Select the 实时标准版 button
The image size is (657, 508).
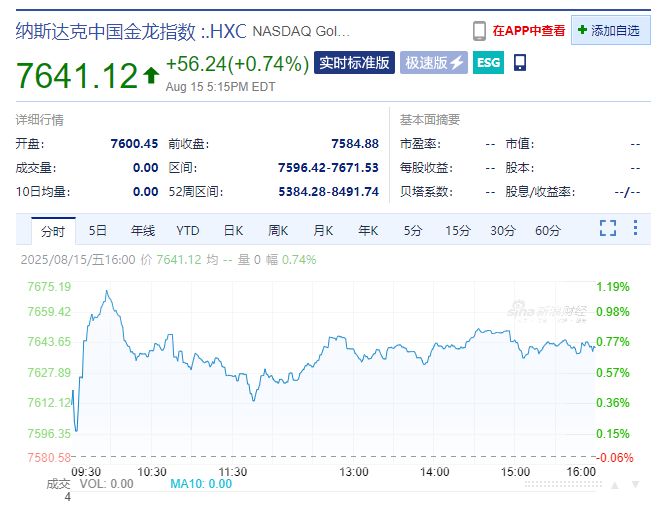(354, 63)
